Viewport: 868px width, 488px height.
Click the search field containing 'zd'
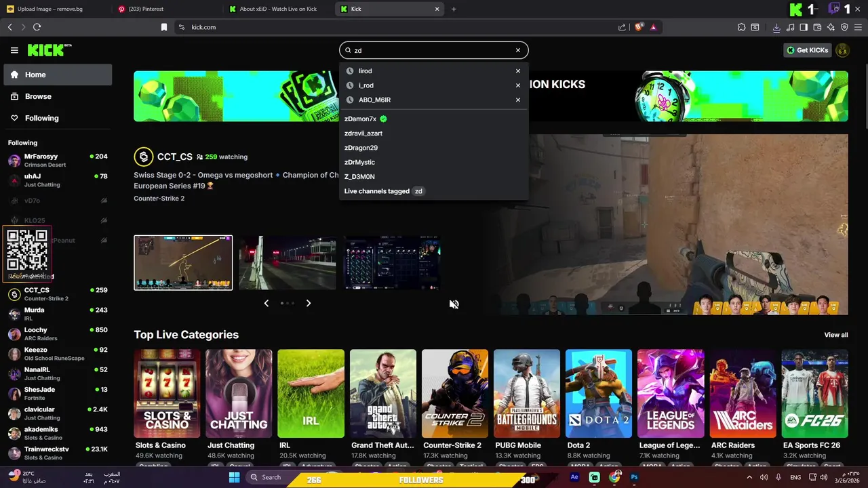[x=433, y=50]
